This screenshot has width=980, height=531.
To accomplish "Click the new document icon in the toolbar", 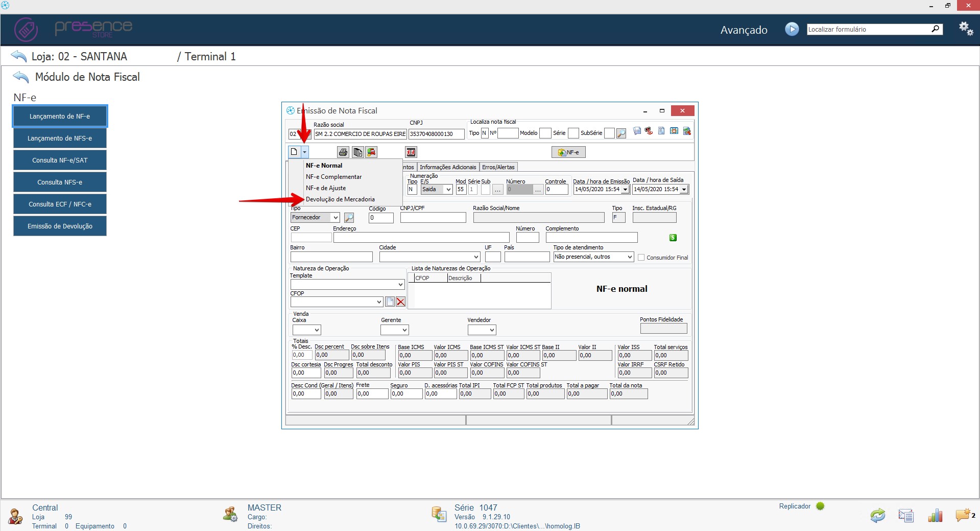I will (294, 152).
